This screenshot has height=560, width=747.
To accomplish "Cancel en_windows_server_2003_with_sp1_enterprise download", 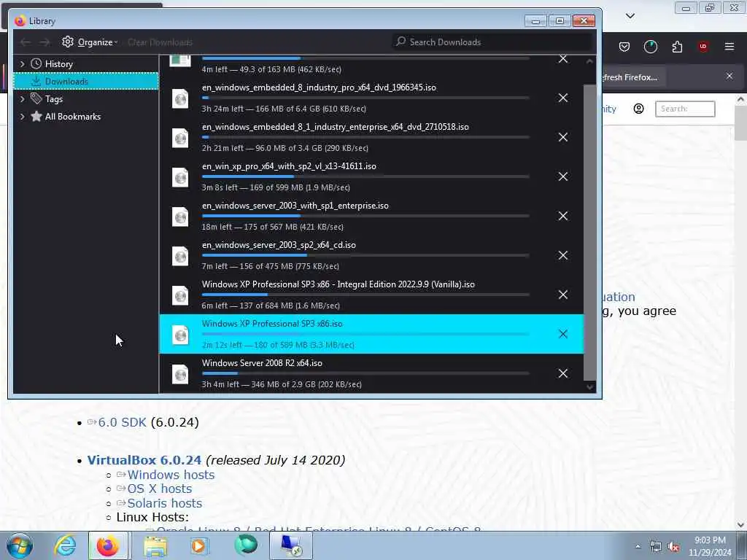I will point(563,216).
